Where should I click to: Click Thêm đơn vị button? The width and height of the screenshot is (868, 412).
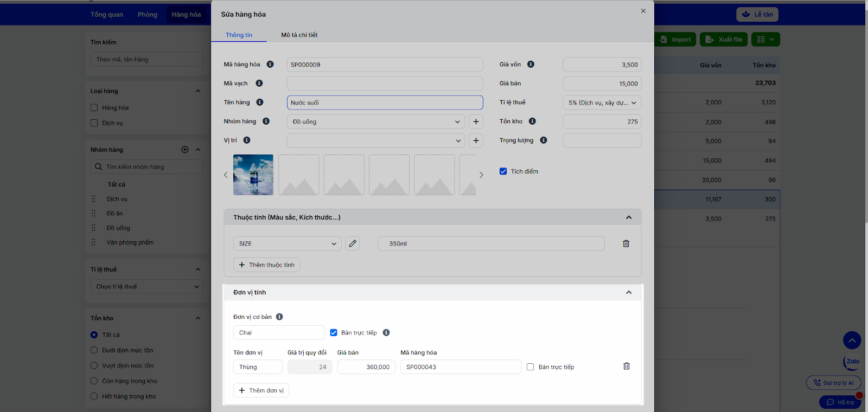point(261,390)
